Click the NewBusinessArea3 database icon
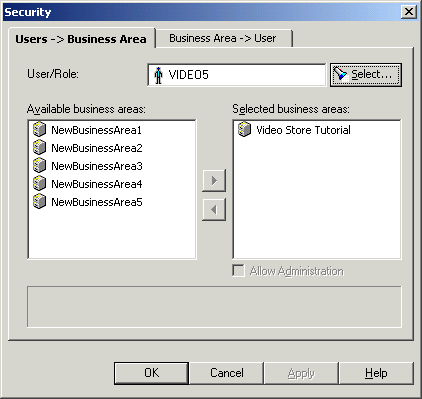Viewport: 422px width, 399px height. [x=39, y=165]
